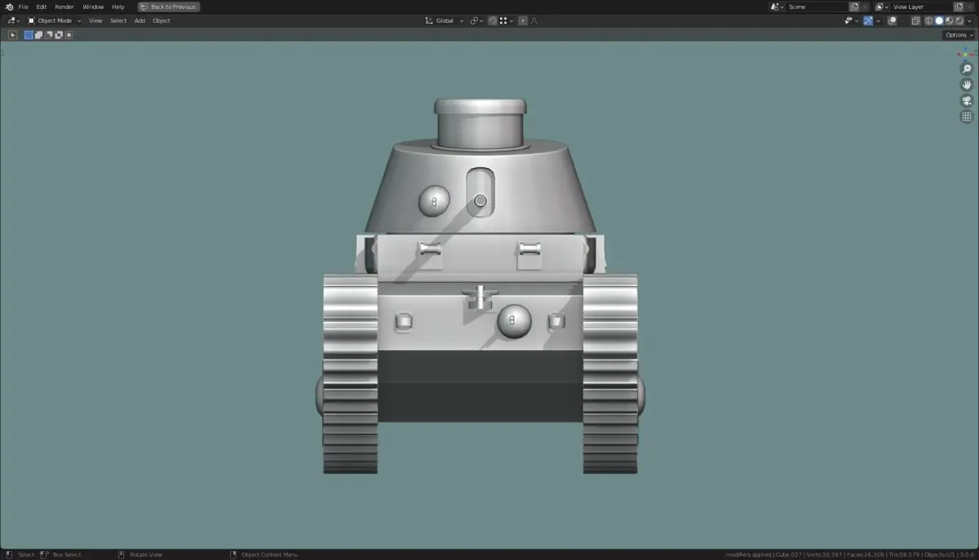Add a new view layer icon
The height and width of the screenshot is (560, 979).
[x=959, y=7]
